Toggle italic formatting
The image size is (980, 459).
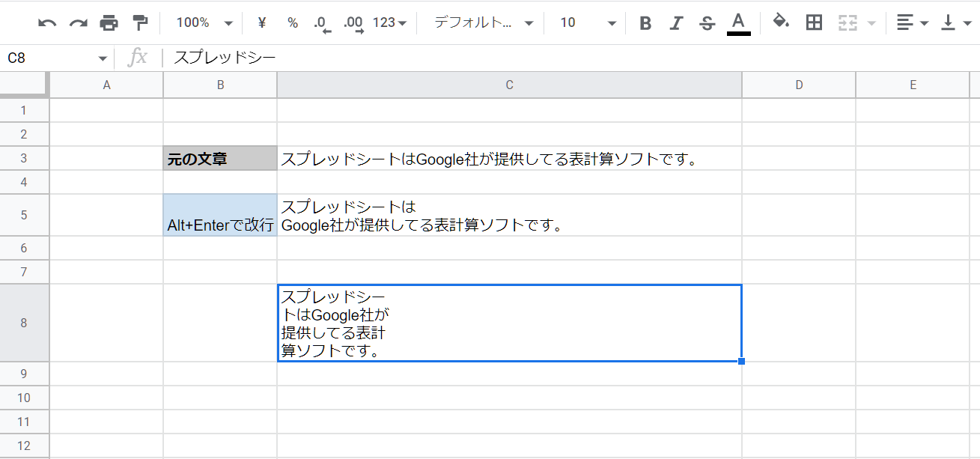(675, 23)
